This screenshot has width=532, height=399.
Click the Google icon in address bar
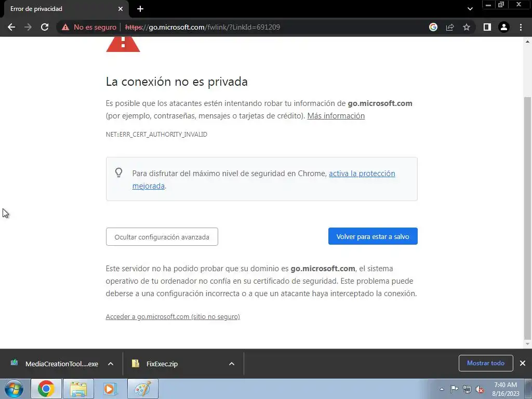coord(433,27)
